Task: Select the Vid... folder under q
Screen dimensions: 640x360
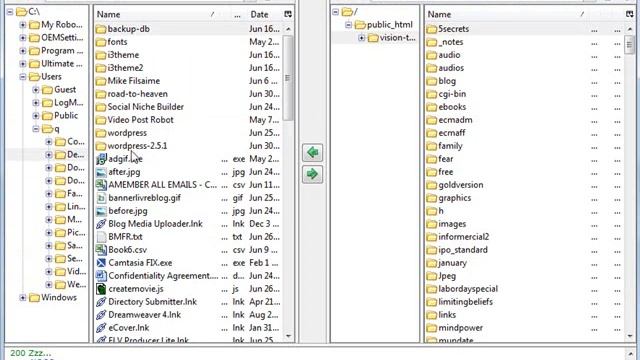Action: pyautogui.click(x=76, y=271)
